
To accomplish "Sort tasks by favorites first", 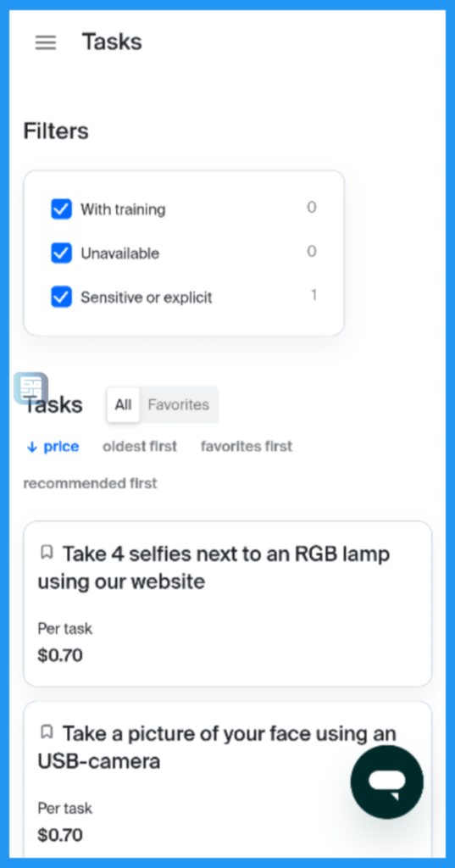I will pyautogui.click(x=247, y=446).
